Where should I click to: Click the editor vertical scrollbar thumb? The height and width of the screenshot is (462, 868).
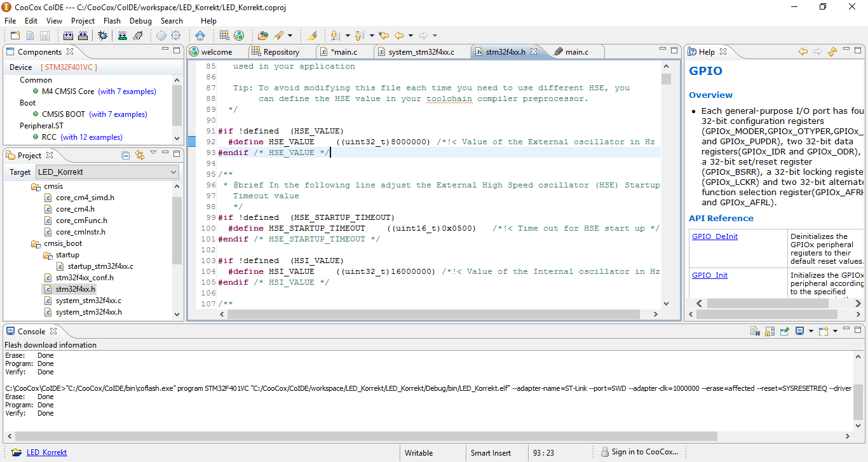666,79
